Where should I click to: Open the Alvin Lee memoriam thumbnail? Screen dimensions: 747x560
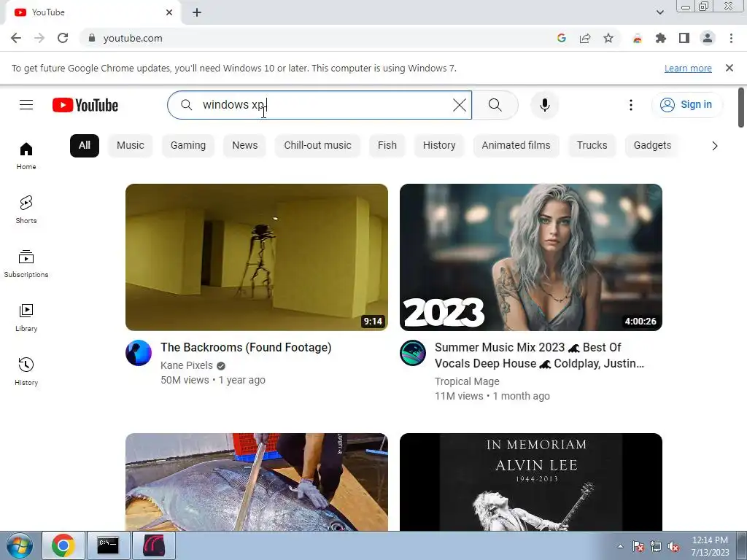point(531,482)
